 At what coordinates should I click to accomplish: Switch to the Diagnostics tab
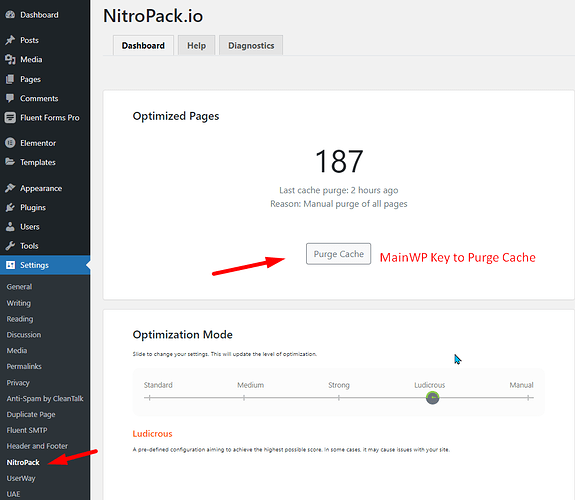point(251,45)
